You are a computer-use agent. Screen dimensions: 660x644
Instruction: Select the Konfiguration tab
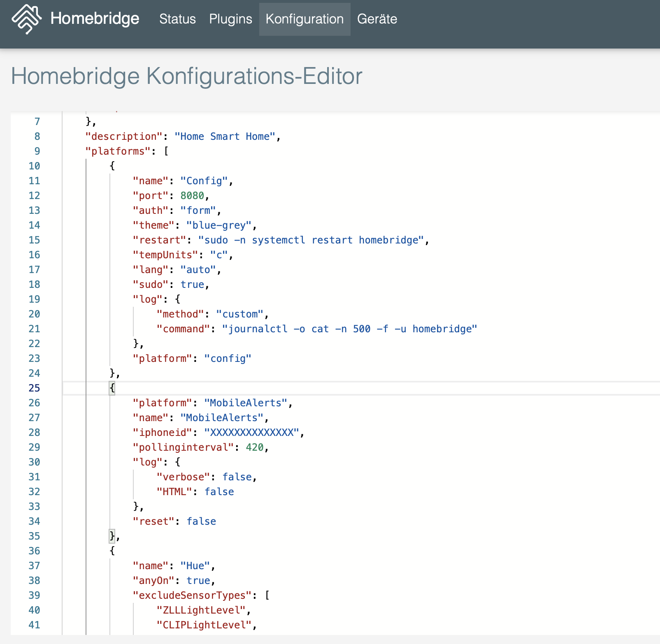click(x=304, y=19)
